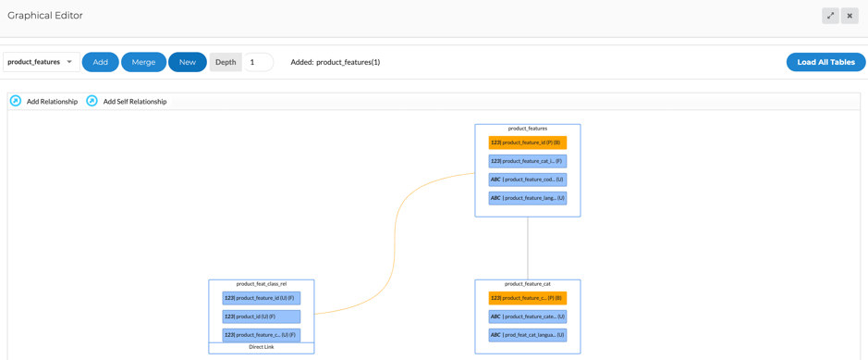Viewport: 868px width, 360px height.
Task: Click the 'Added: product_features(1)' status text
Action: tap(336, 62)
